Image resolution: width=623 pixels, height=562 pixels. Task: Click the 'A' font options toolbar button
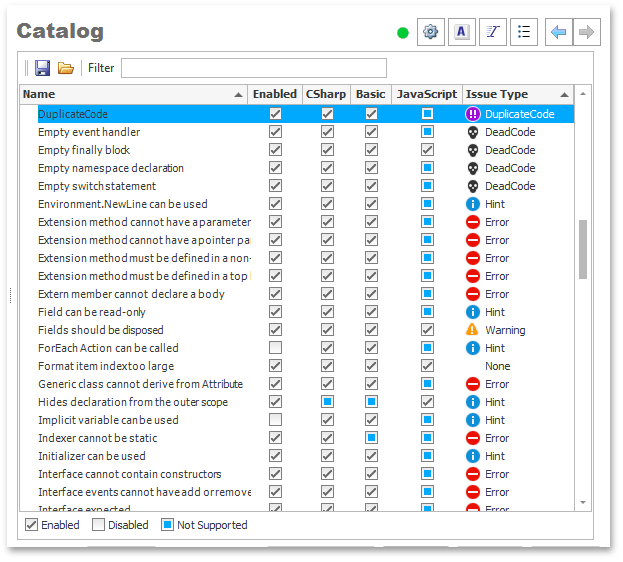point(461,32)
